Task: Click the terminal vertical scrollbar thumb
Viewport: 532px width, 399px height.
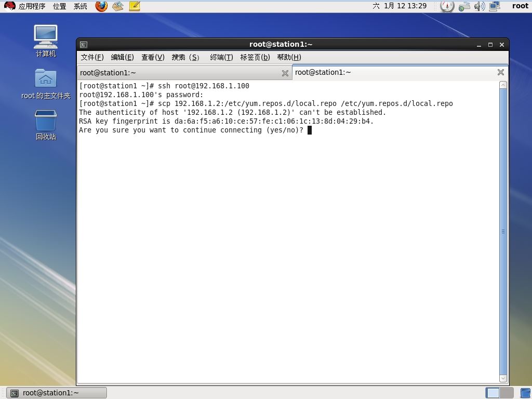Action: [503, 231]
